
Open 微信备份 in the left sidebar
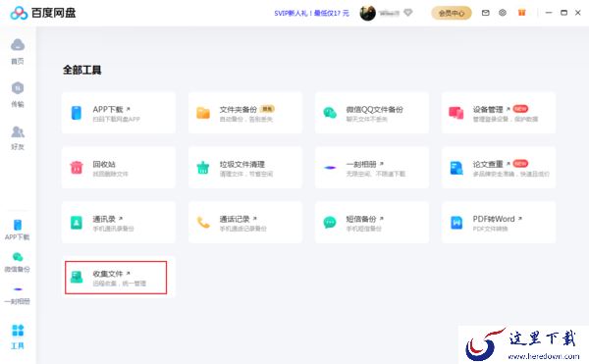[18, 262]
